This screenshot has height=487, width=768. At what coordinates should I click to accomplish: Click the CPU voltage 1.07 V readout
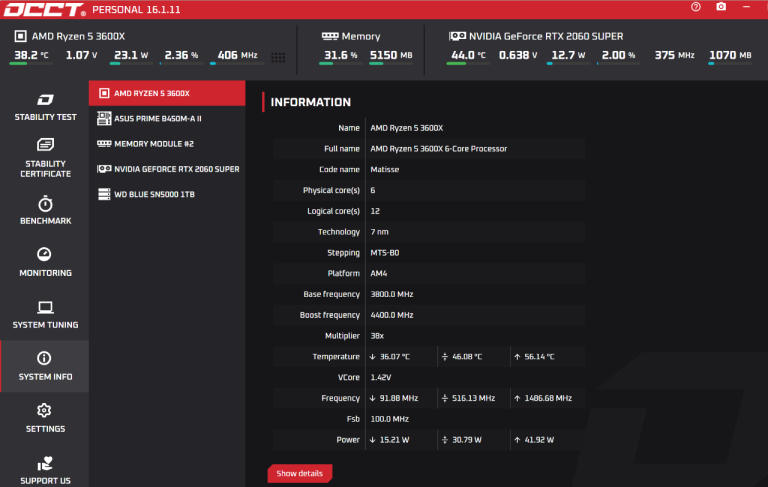81,55
